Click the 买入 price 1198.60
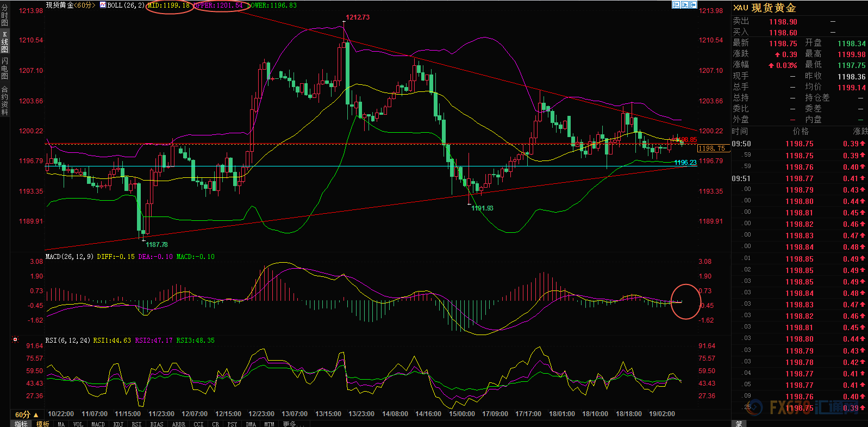868x427 pixels. [783, 33]
